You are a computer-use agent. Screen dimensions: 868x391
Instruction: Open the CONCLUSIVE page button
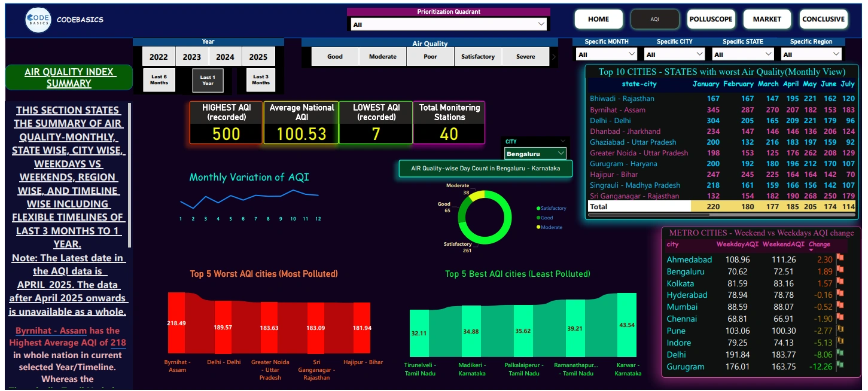(x=823, y=19)
